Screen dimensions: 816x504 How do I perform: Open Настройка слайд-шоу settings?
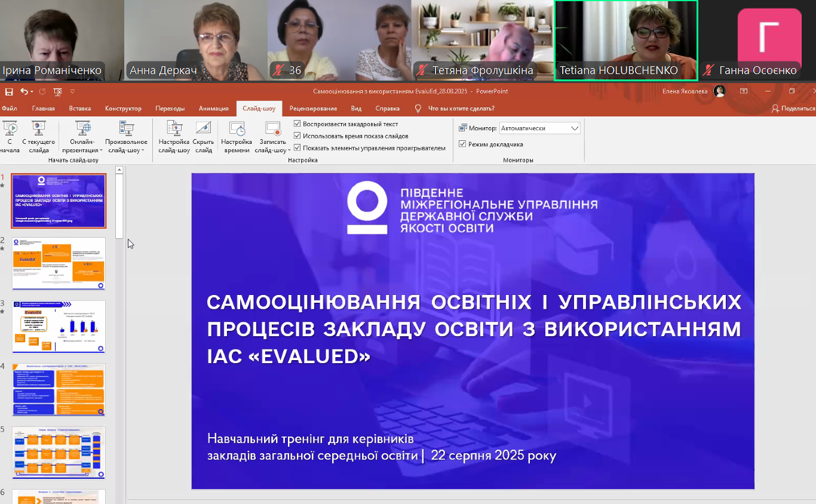click(174, 137)
